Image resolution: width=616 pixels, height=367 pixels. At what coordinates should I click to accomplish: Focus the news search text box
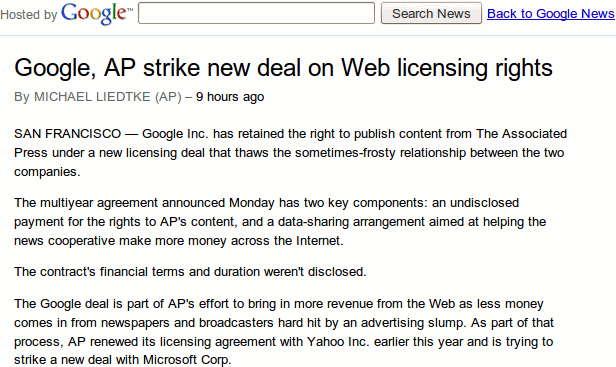tap(257, 13)
